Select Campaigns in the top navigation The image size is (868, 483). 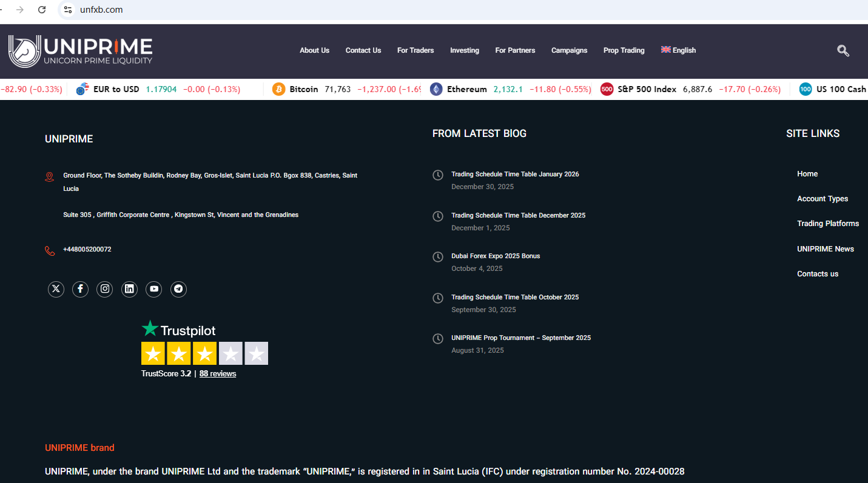pyautogui.click(x=569, y=50)
